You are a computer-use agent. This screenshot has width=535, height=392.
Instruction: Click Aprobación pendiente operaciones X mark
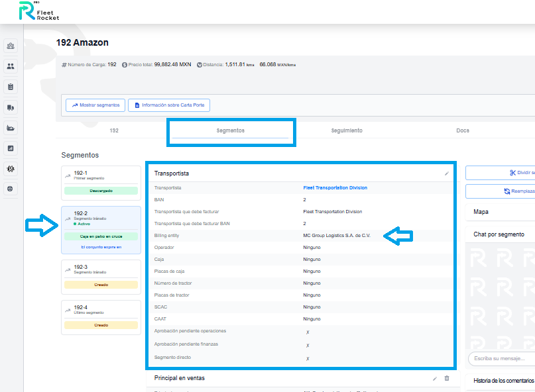308,332
